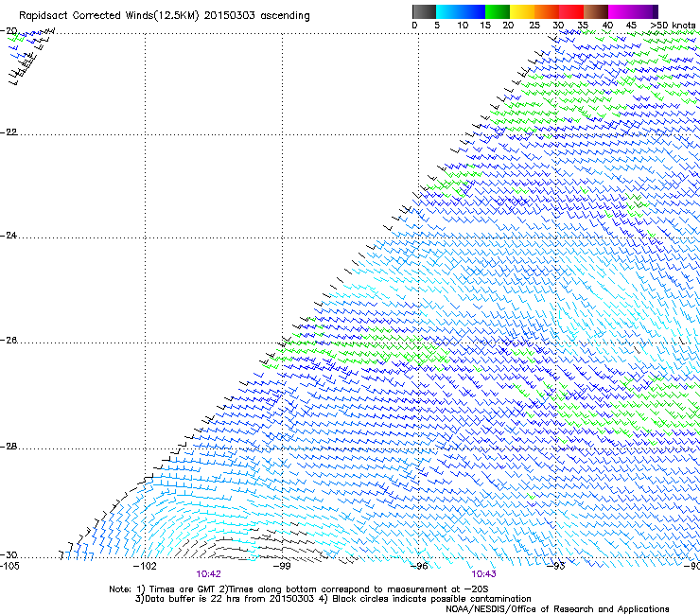Viewport: 700px width, 615px height.
Task: Click the '-99' longitude axis label
Action: tap(282, 566)
